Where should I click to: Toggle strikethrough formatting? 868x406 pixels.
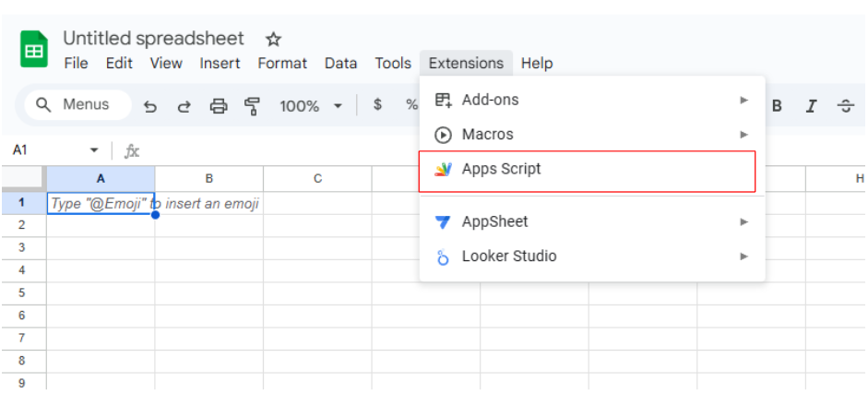click(x=845, y=106)
